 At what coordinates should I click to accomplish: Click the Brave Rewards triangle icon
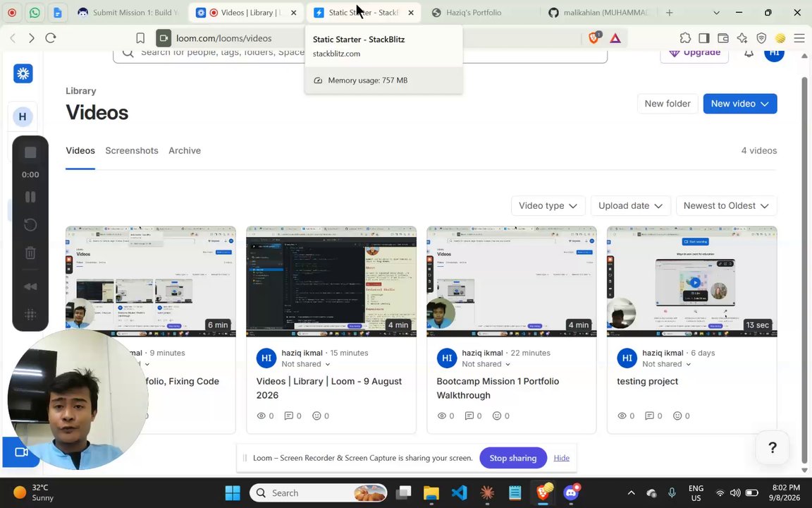(x=615, y=38)
